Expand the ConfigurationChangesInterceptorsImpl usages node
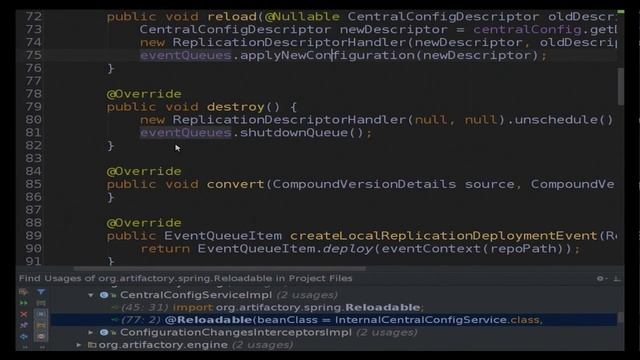Image resolution: width=640 pixels, height=360 pixels. tap(91, 332)
